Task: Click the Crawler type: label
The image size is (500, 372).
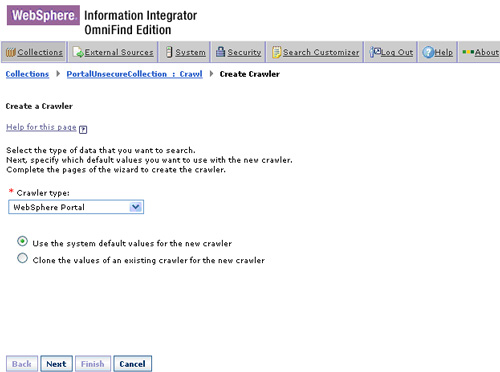Action: pyautogui.click(x=43, y=193)
